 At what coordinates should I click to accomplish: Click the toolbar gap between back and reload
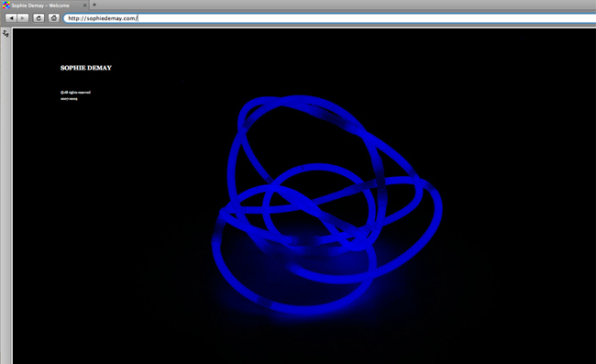(x=31, y=18)
